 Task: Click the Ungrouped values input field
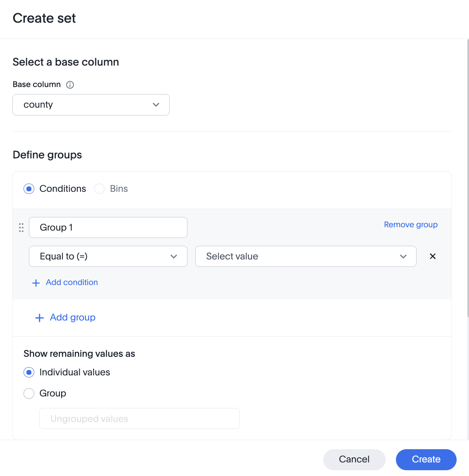pos(139,418)
